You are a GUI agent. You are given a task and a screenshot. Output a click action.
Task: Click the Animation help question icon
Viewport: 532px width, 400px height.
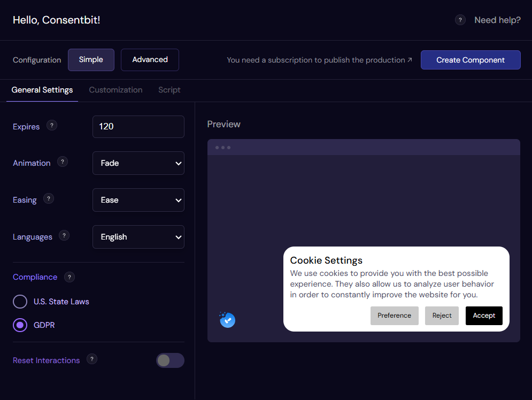pyautogui.click(x=63, y=162)
